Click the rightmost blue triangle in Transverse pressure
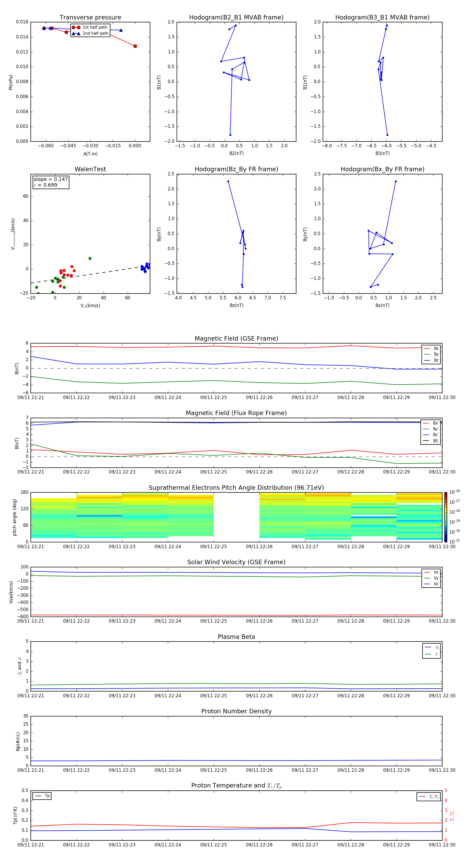The width and height of the screenshot is (473, 868). (x=121, y=30)
